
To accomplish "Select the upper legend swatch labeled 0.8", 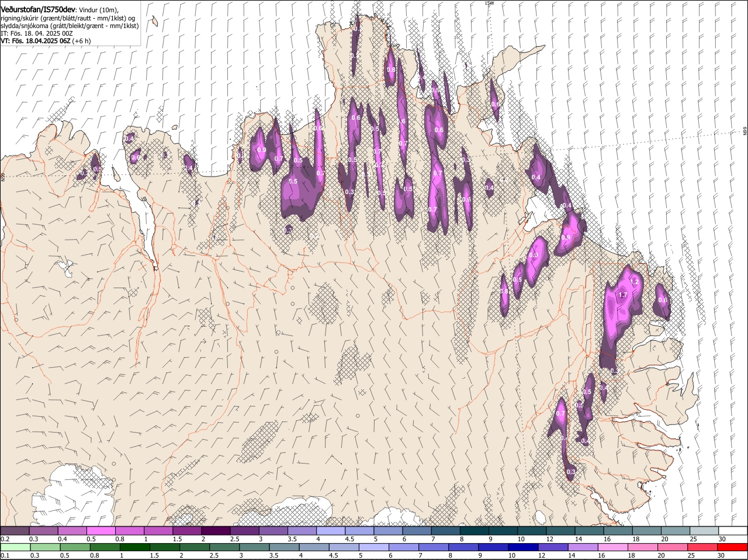I will [x=129, y=530].
